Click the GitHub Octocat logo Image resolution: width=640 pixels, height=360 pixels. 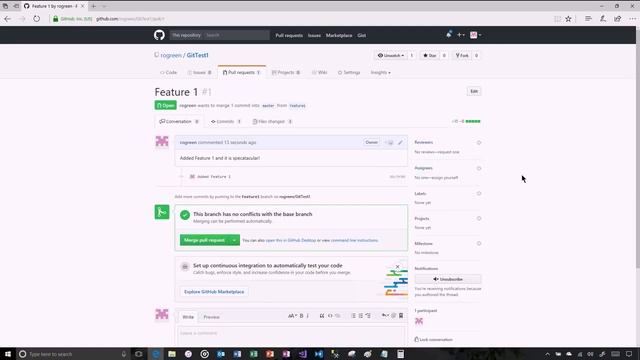click(x=159, y=35)
